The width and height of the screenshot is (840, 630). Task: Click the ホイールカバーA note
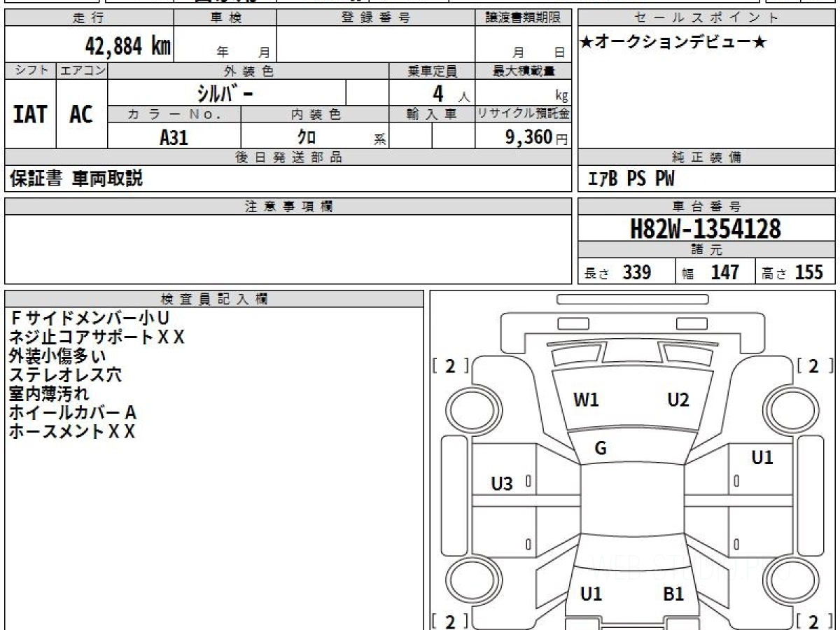point(73,413)
